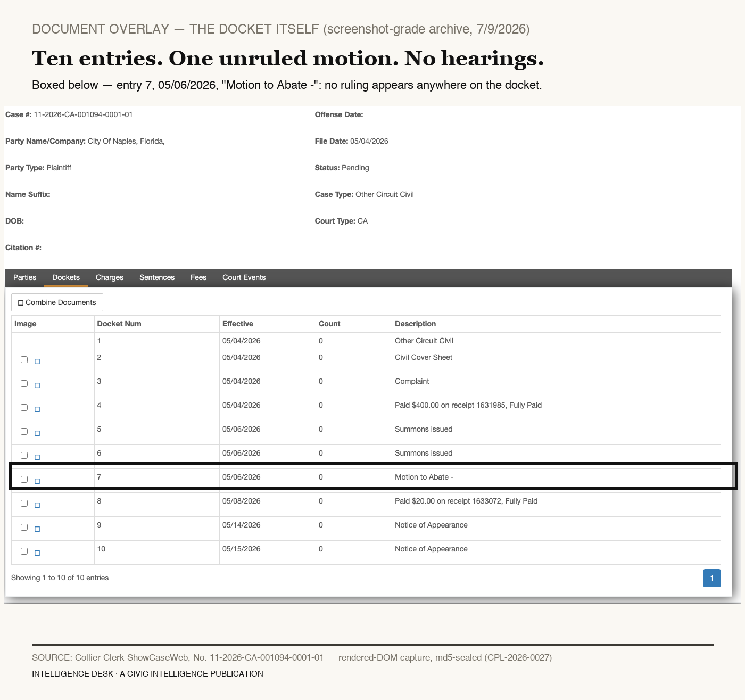Open document icon for Motion to Abate row
The image size is (745, 700).
pos(37,481)
